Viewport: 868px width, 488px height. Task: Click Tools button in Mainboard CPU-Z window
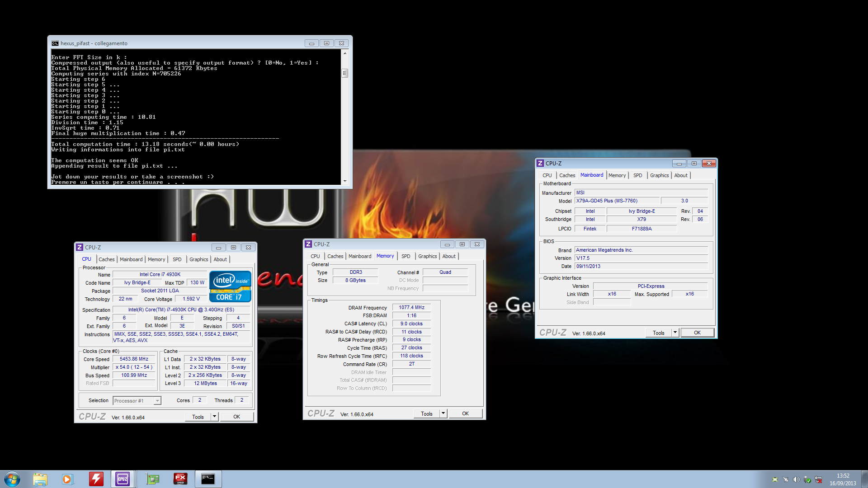[659, 333]
